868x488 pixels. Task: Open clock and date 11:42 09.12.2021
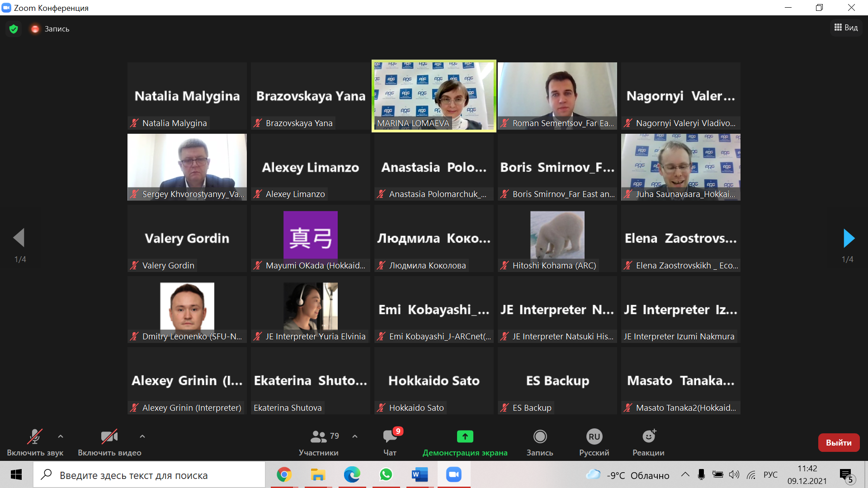click(807, 475)
